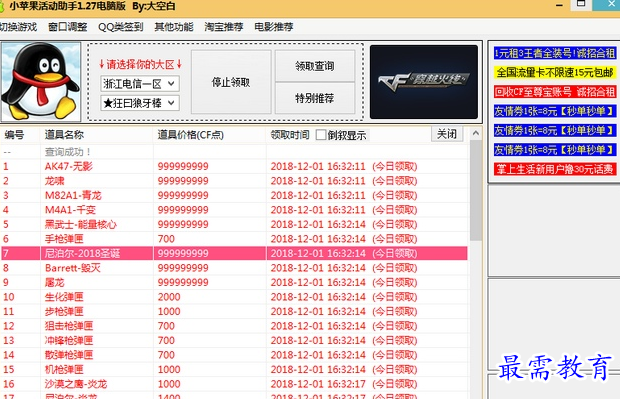This screenshot has height=399, width=620.
Task: Click the 停止领取 button
Action: pos(231,82)
